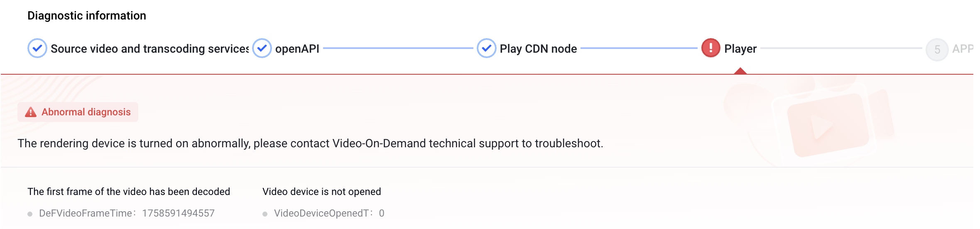
Task: Open the Play CDN node step
Action: tap(538, 49)
